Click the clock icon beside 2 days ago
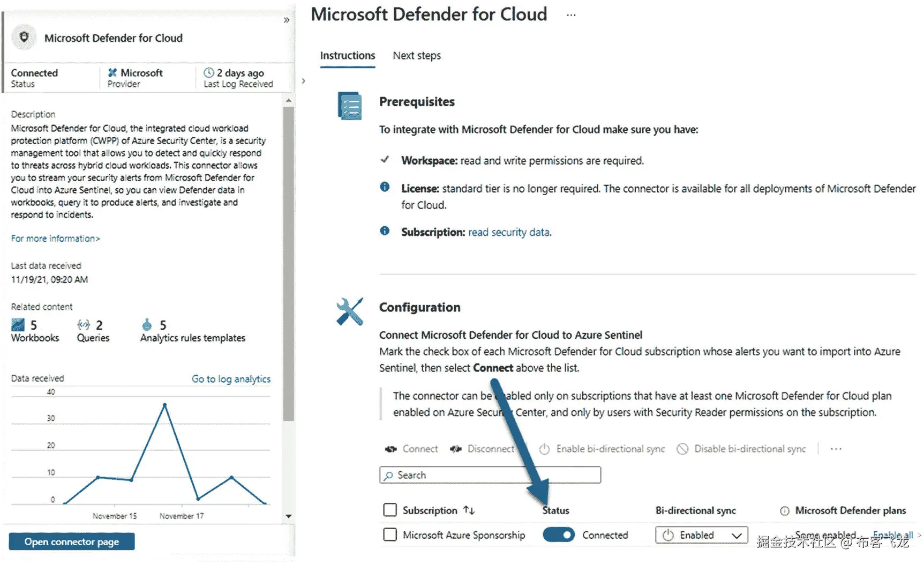This screenshot has width=924, height=564. tap(209, 73)
